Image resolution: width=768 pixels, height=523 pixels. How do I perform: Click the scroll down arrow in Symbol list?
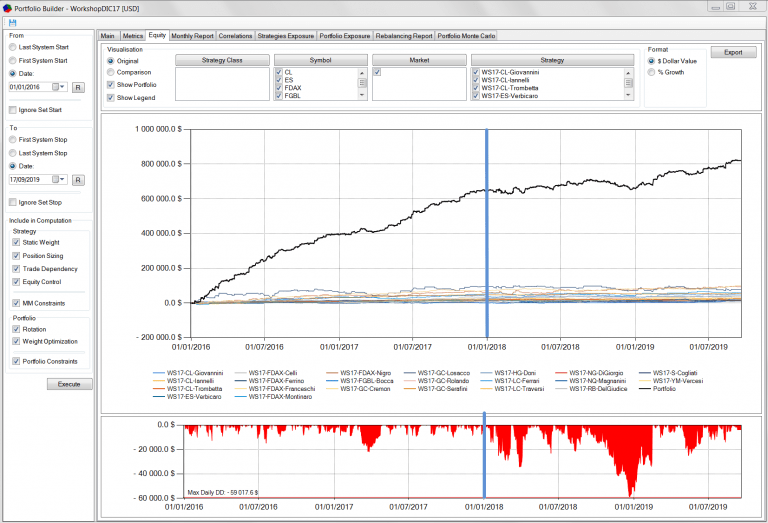click(363, 97)
